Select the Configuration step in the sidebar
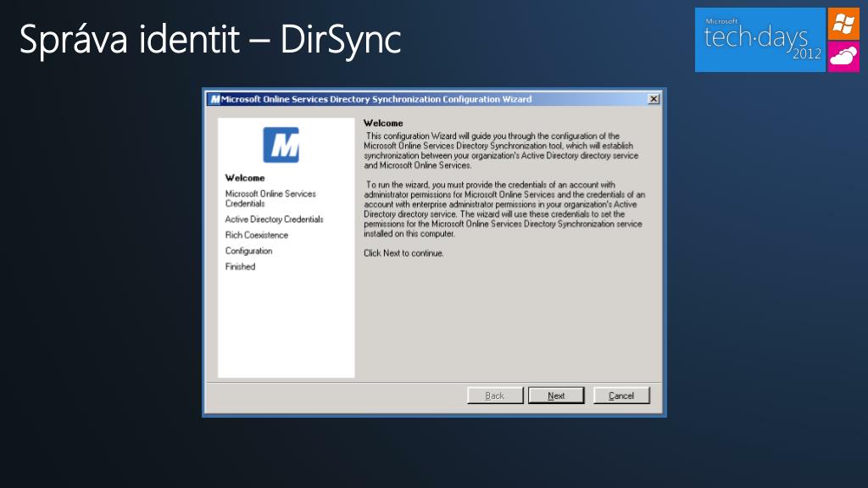The image size is (868, 488). click(248, 251)
